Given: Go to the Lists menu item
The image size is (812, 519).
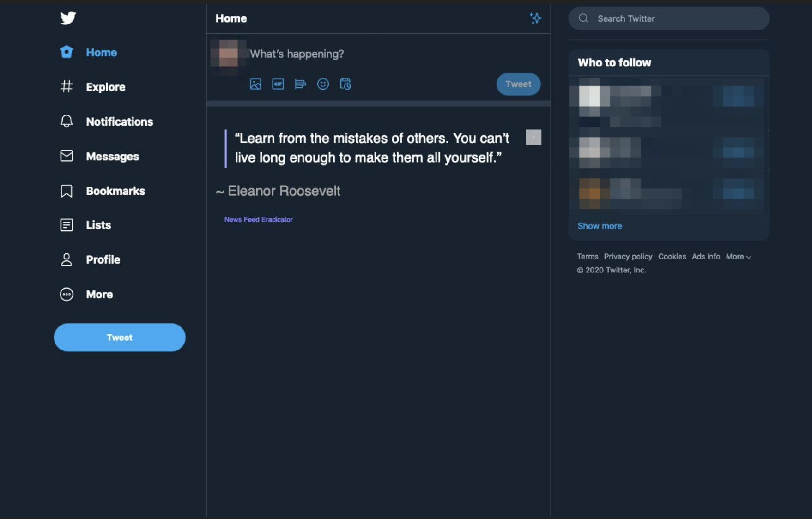Looking at the screenshot, I should click(85, 225).
